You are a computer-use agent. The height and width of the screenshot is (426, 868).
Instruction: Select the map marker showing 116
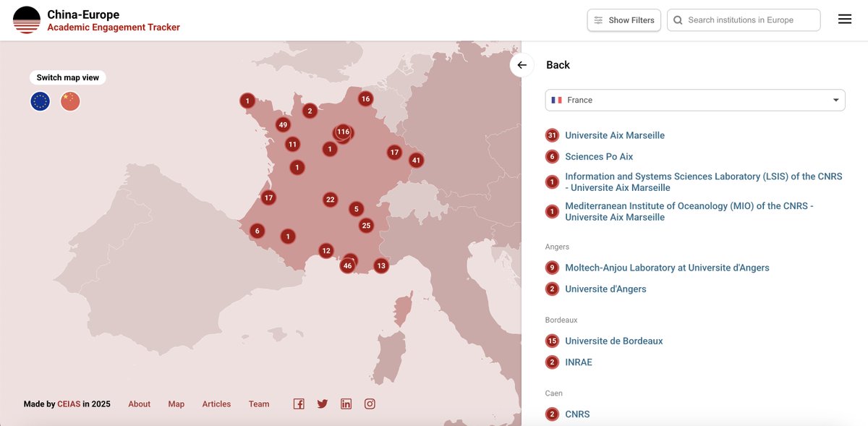coord(343,132)
